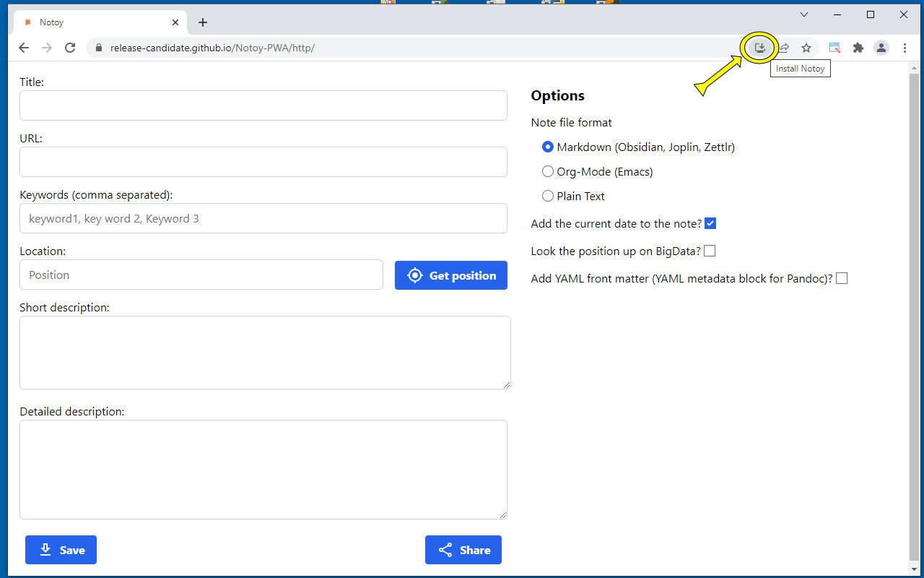Click the Detailed description text area
Viewport: 924px width, 578px height.
click(x=263, y=470)
